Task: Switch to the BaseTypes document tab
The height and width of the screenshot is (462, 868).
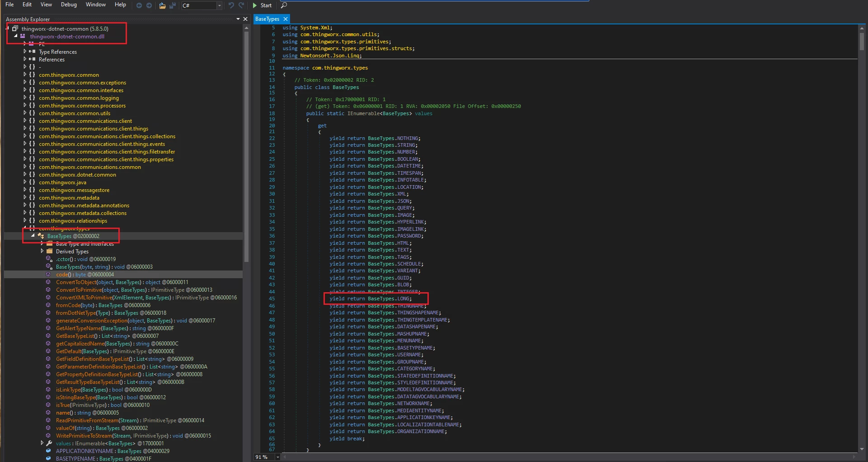Action: 267,19
